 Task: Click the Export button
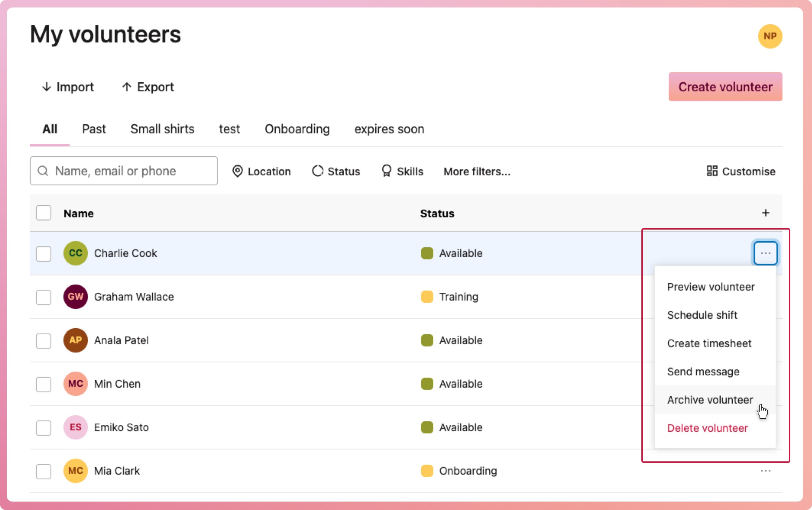pos(148,87)
